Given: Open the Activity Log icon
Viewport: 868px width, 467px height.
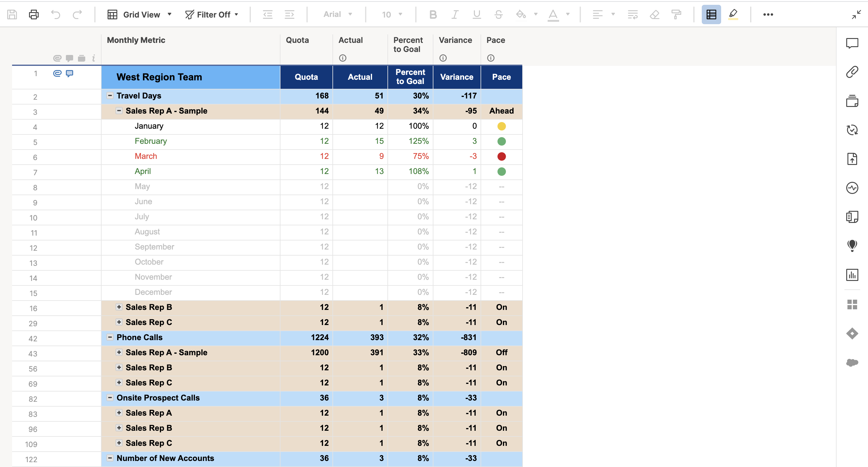Looking at the screenshot, I should coord(852,188).
